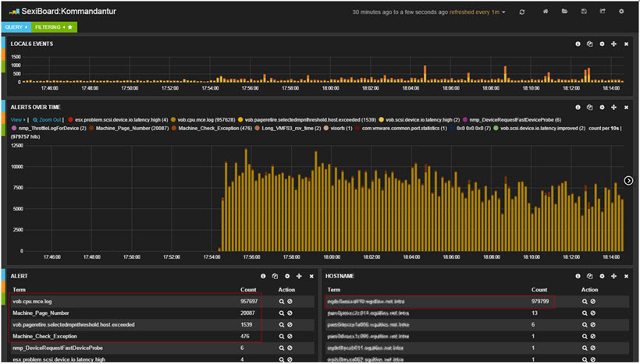Viewport: 640px width, 364px height.
Task: Inspect the ALERT panel query
Action: [275, 277]
